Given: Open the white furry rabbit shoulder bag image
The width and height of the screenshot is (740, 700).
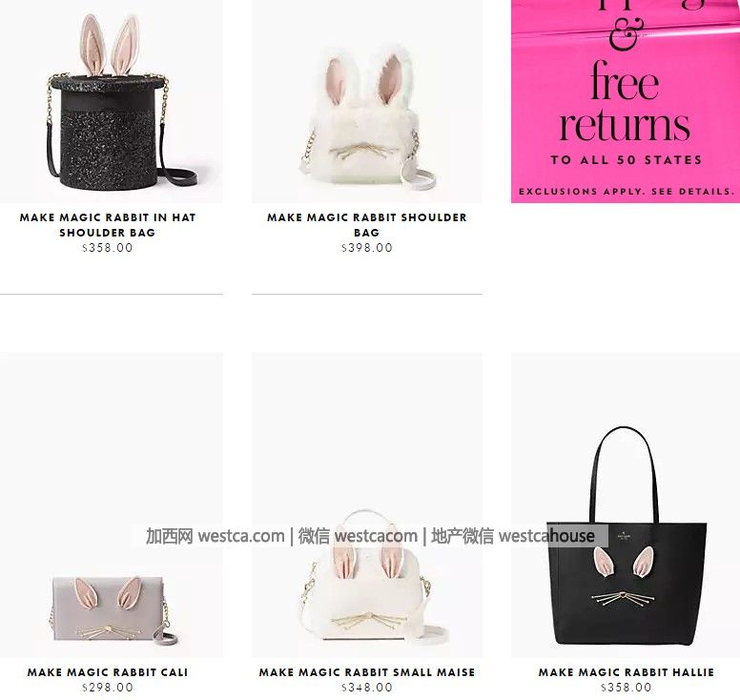Looking at the screenshot, I should point(367,101).
